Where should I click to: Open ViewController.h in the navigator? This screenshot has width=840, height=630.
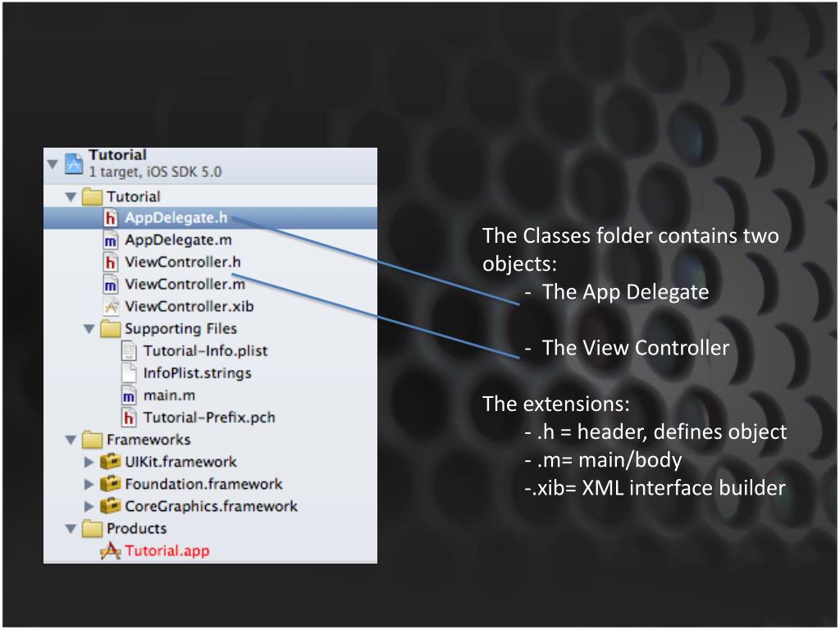coord(183,262)
